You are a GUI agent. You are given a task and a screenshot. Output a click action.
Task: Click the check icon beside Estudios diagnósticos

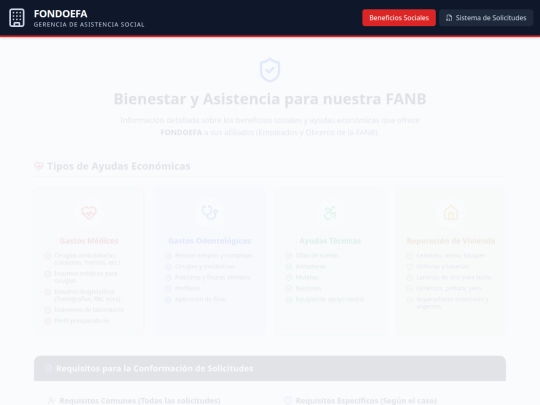point(48,292)
